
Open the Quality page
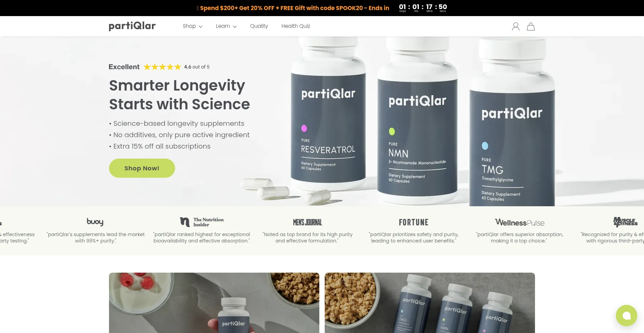[x=259, y=26]
